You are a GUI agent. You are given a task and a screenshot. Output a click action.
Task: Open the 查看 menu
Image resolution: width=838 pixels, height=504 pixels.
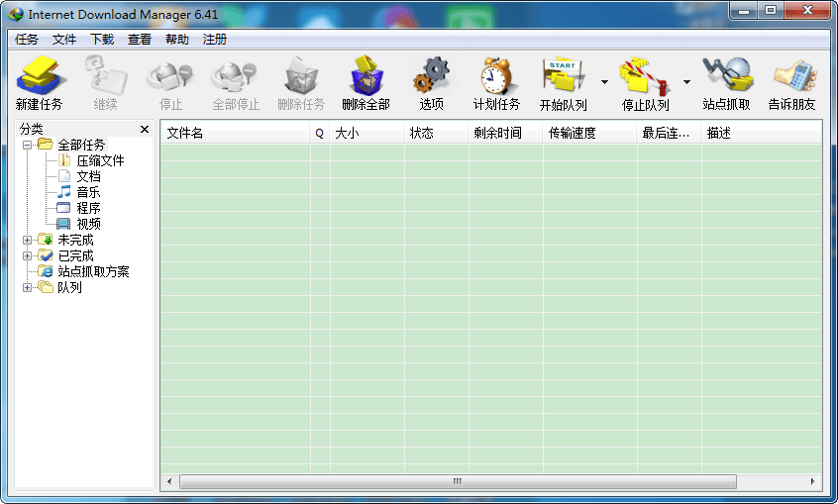point(140,39)
